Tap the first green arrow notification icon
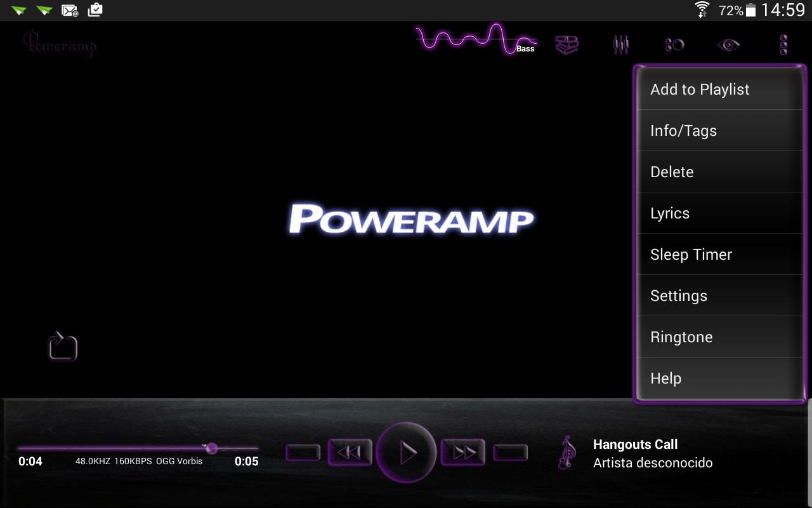Image resolution: width=812 pixels, height=508 pixels. 18,10
